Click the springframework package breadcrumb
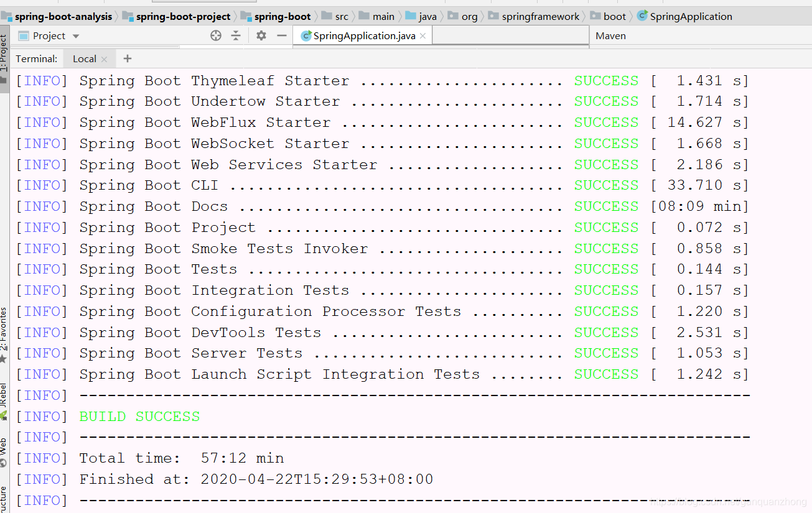Image resolution: width=812 pixels, height=513 pixels. click(534, 17)
